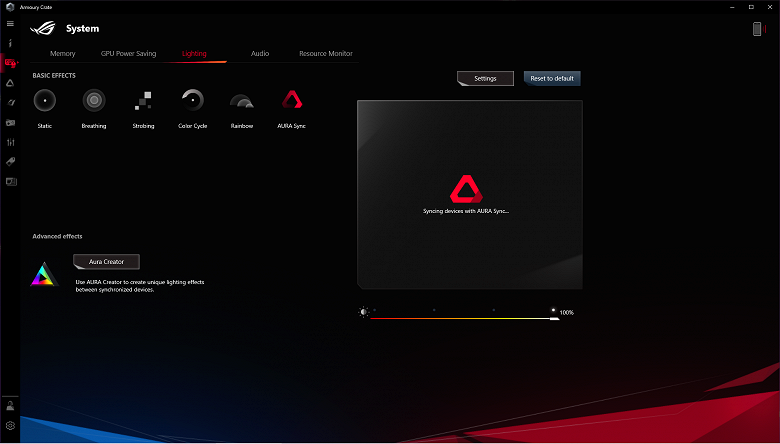Open the News sidebar icon
This screenshot has height=444, width=780.
click(x=10, y=181)
